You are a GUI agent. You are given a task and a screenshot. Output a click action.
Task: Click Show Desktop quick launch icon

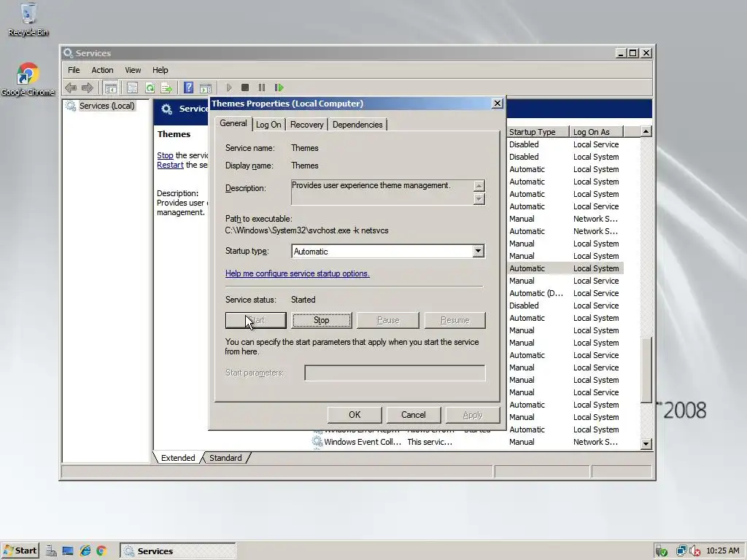[x=68, y=551]
